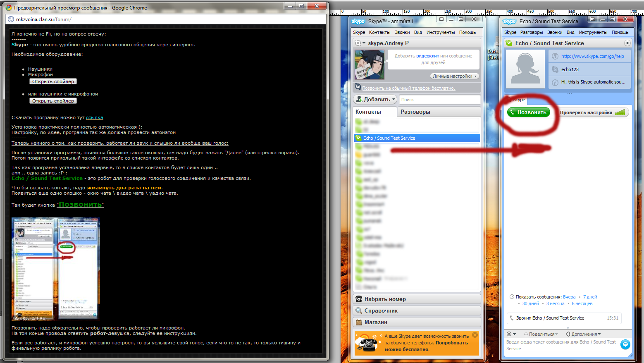Open 'Вид' menu in Skype main window

point(418,32)
